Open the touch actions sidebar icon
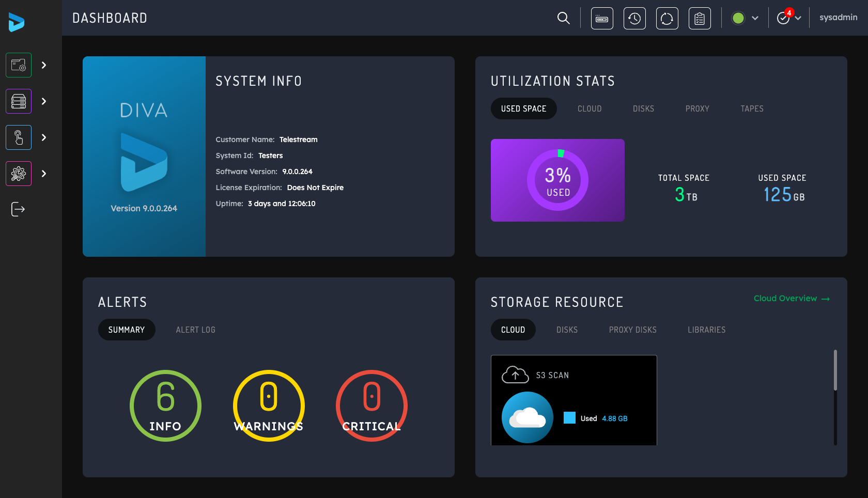This screenshot has height=498, width=868. (19, 137)
